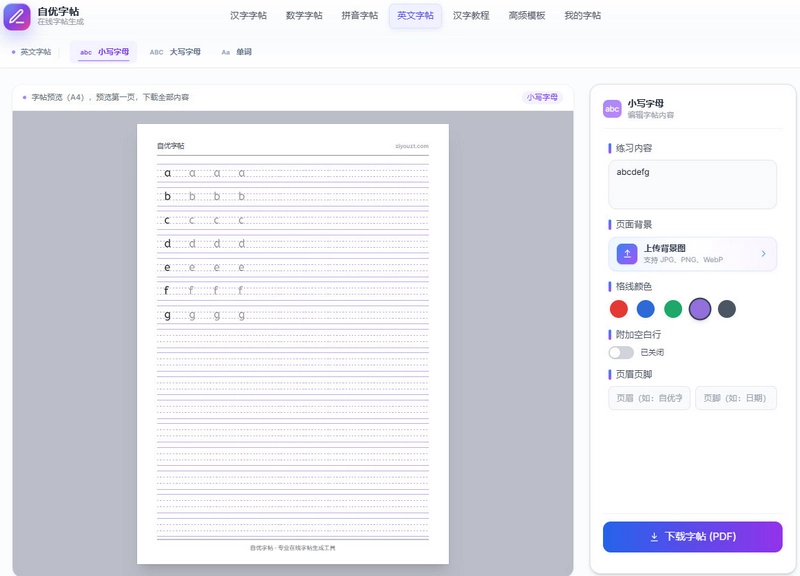
Task: Click the 练习内容 text area with abcdefg
Action: pos(692,184)
